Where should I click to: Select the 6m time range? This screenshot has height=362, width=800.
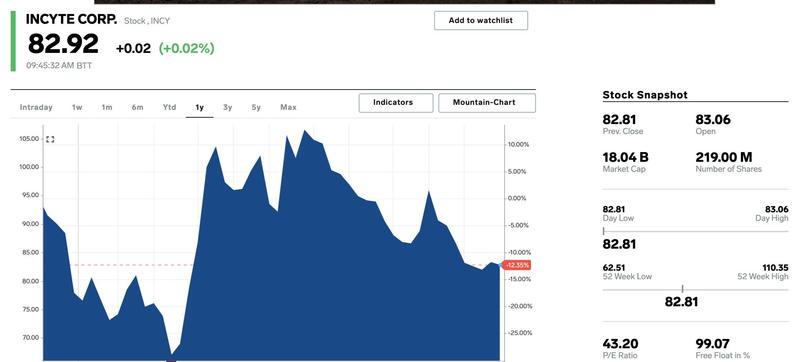[137, 107]
